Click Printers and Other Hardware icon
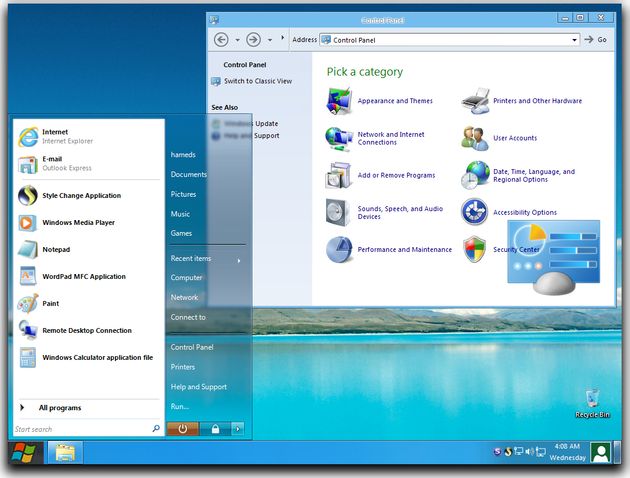Viewport: 630px width, 478px height. click(x=475, y=101)
